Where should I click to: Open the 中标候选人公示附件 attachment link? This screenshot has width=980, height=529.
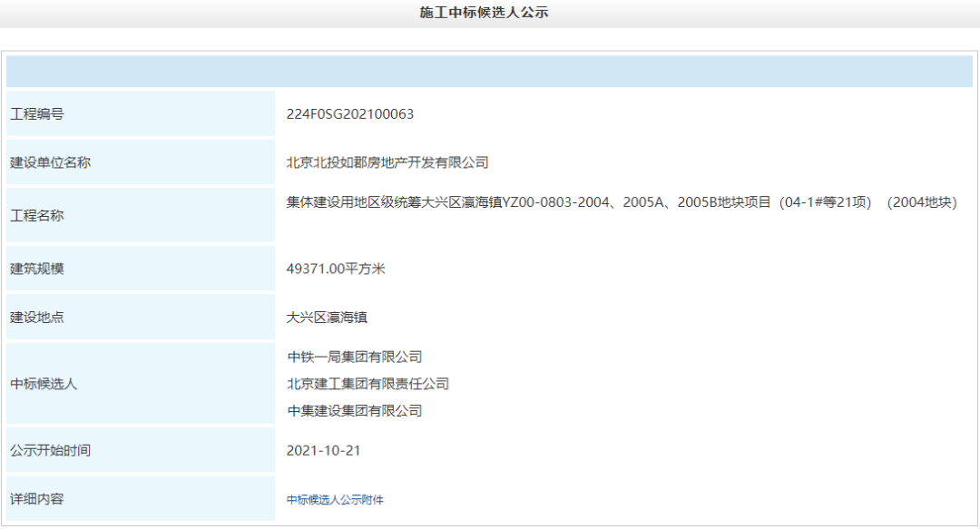335,500
